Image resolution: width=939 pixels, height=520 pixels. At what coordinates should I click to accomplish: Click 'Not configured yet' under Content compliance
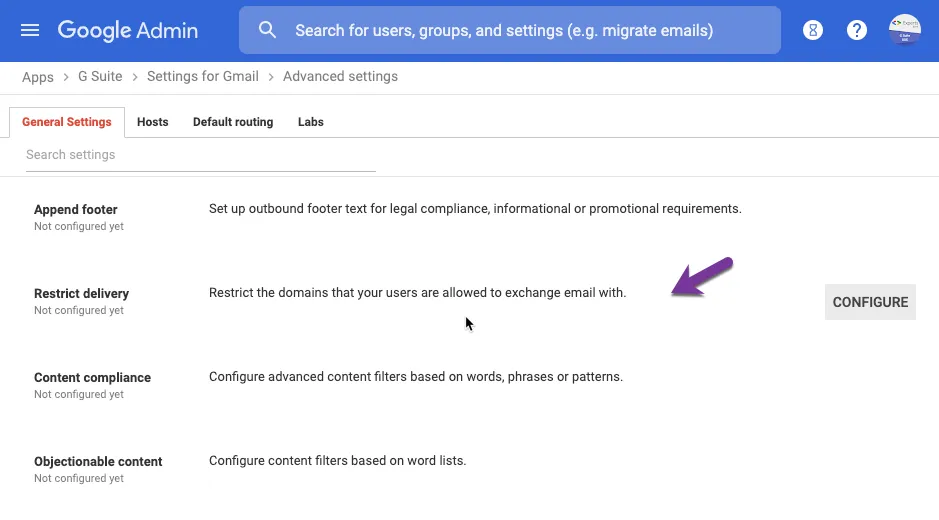coord(79,394)
